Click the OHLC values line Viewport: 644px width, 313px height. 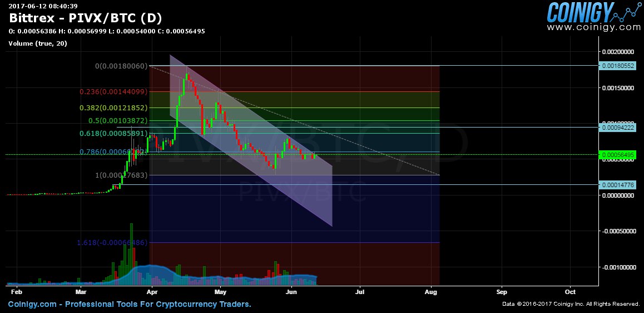[x=107, y=31]
